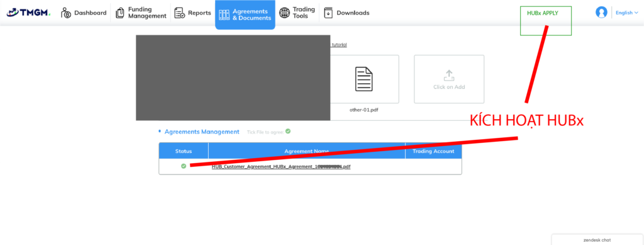Click the green tick next to Tick File to agree
This screenshot has width=644, height=245.
[288, 132]
